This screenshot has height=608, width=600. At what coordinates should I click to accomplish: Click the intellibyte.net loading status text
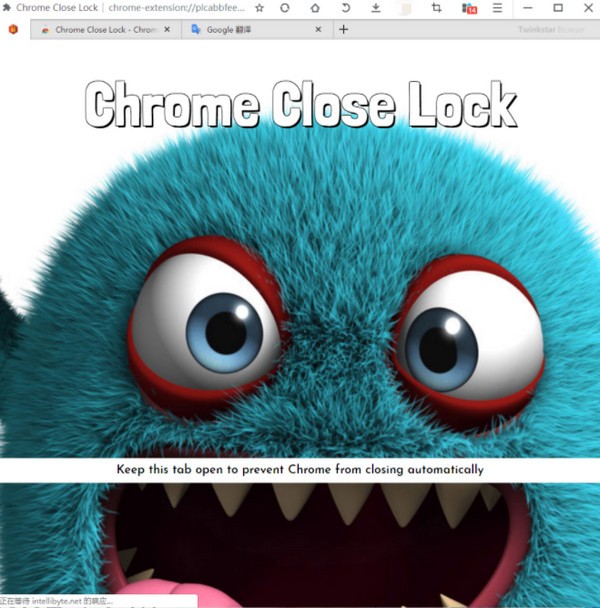(56, 601)
